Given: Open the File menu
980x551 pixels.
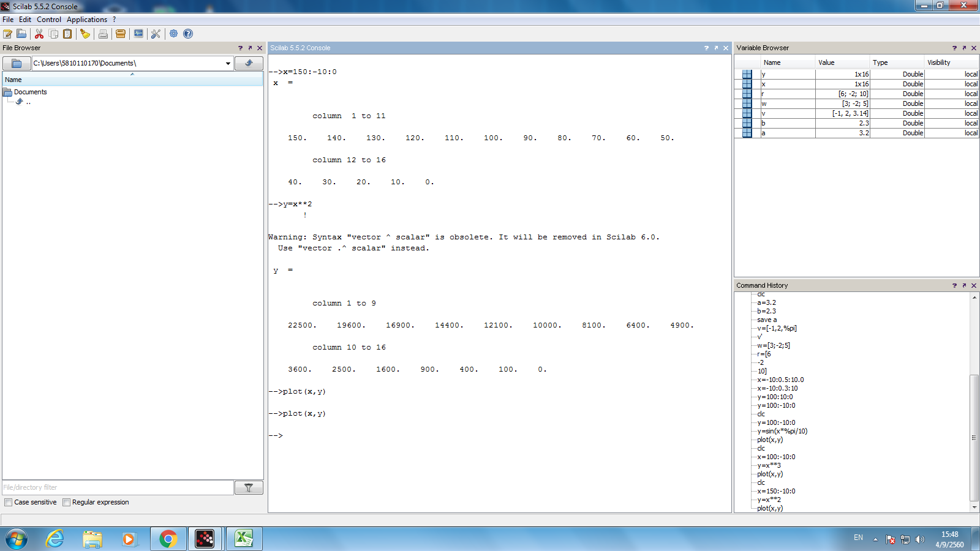Looking at the screenshot, I should pos(8,20).
